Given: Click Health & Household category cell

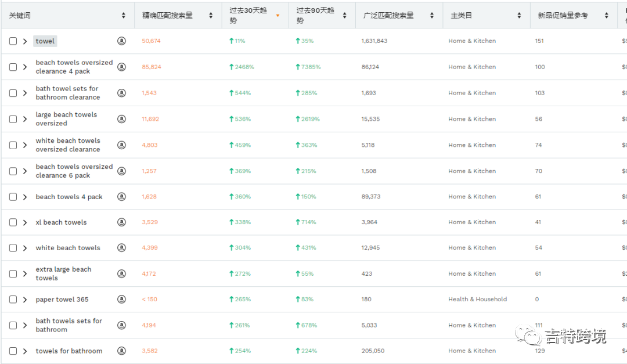Looking at the screenshot, I should 477,299.
